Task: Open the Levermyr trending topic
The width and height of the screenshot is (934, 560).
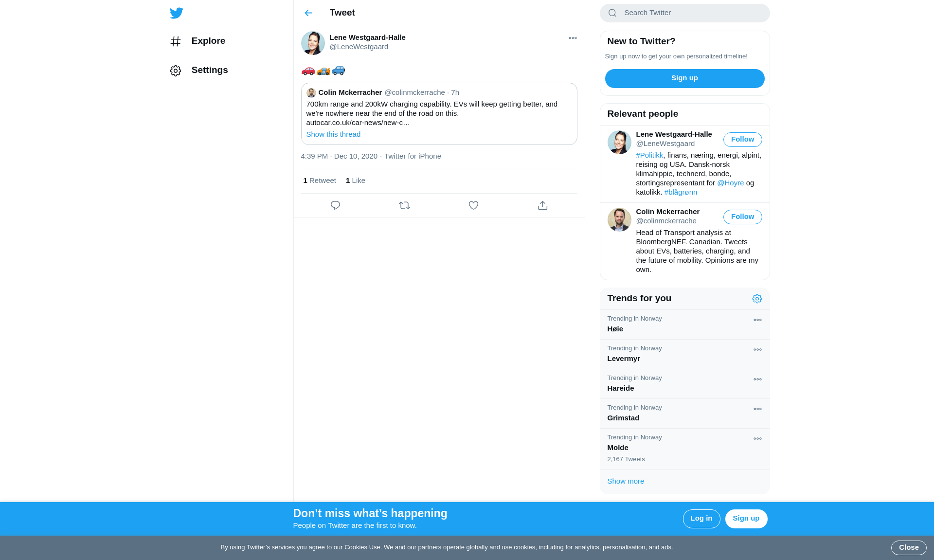Action: (684, 354)
